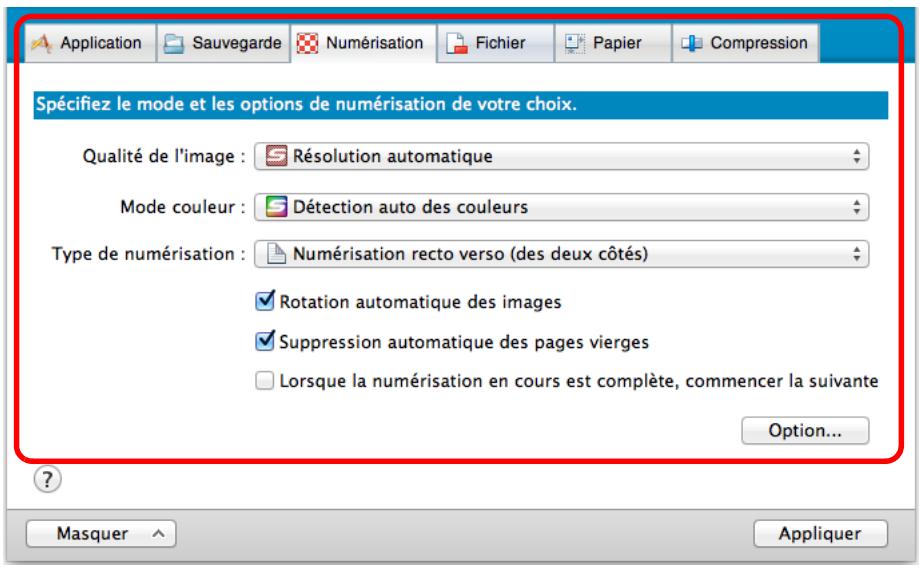Click the Compression tab icon

(x=691, y=44)
